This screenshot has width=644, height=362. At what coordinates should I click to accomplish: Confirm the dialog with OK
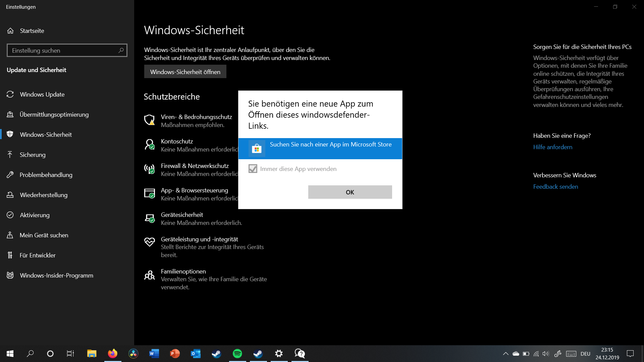click(350, 192)
